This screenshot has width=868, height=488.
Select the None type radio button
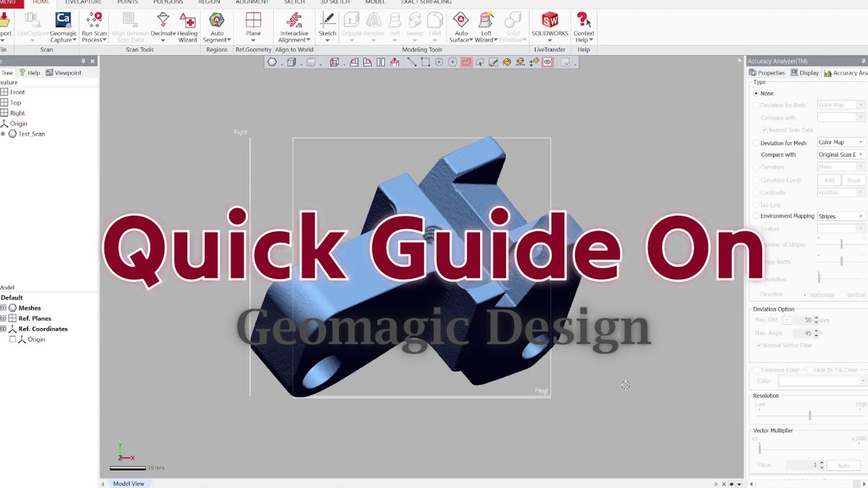[x=756, y=94]
